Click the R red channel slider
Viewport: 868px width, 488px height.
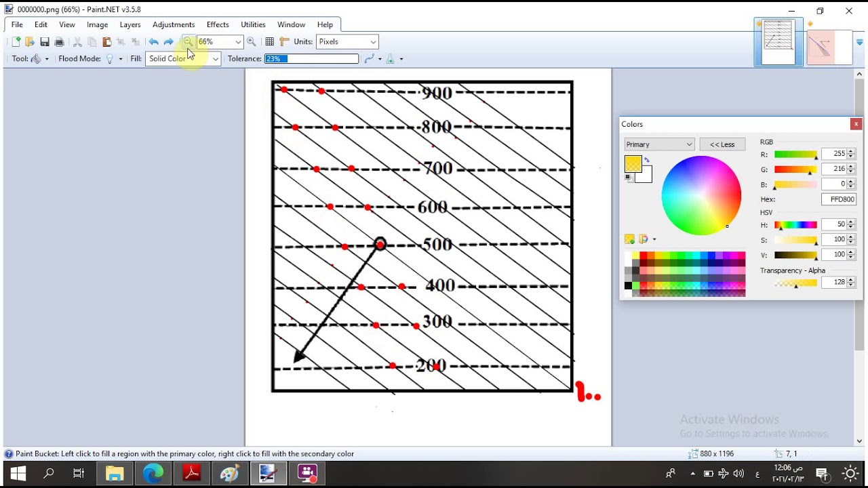coord(796,155)
